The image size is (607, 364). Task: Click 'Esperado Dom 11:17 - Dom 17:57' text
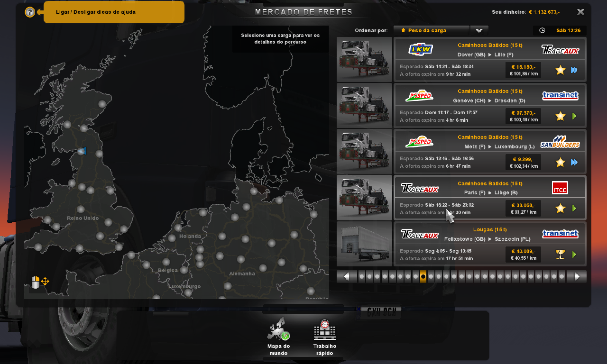click(439, 113)
